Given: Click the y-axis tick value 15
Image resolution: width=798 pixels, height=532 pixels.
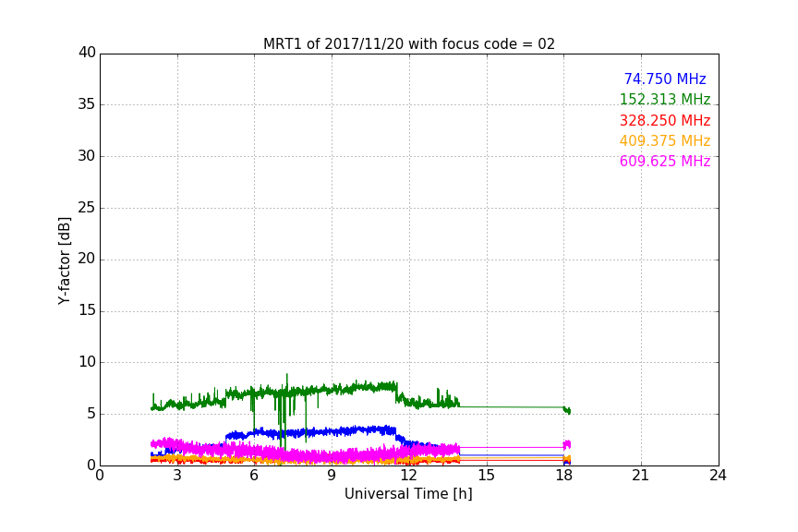Looking at the screenshot, I should tap(87, 310).
